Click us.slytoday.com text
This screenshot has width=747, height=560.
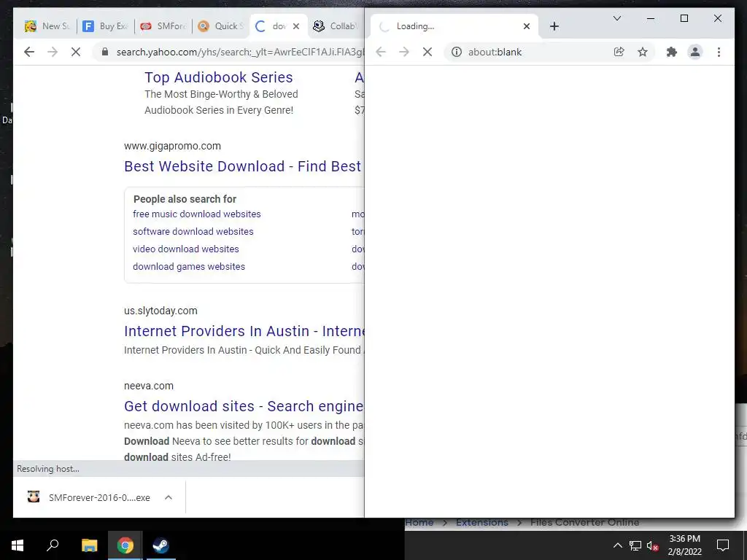point(160,311)
